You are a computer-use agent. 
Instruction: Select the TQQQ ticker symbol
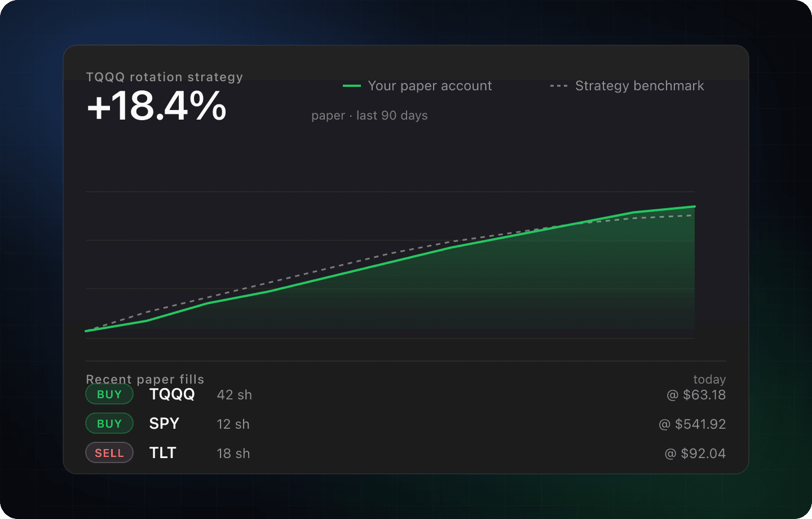point(172,394)
